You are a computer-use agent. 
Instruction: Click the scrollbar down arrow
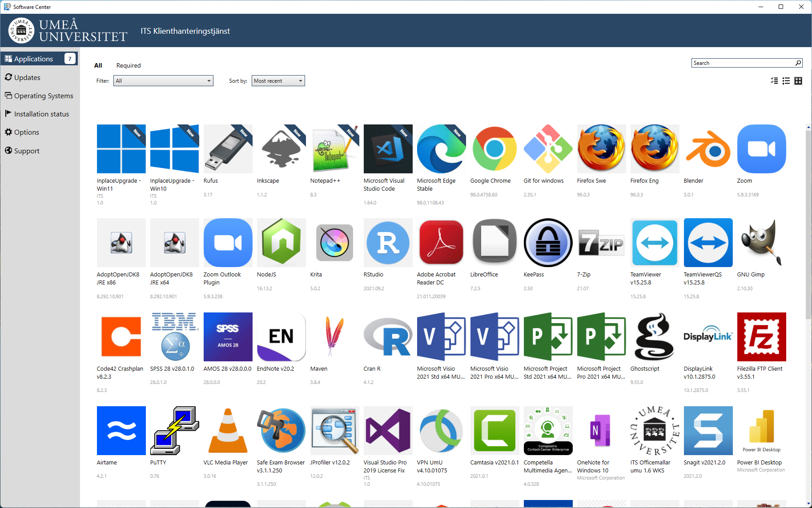(x=808, y=504)
